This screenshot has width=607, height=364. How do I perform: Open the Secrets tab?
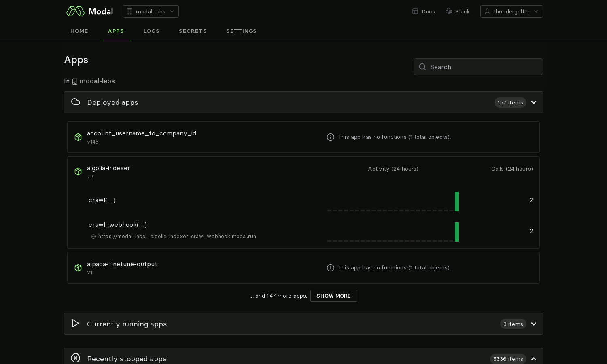193,31
